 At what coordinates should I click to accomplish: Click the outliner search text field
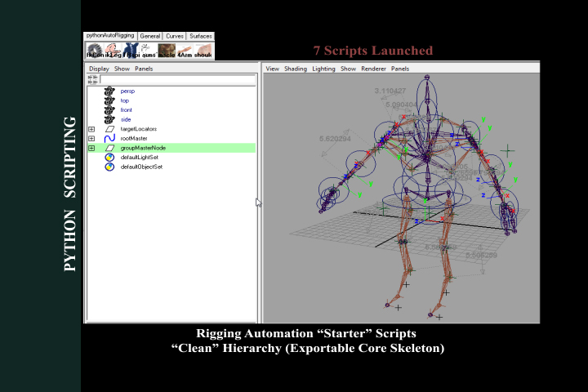pos(178,79)
